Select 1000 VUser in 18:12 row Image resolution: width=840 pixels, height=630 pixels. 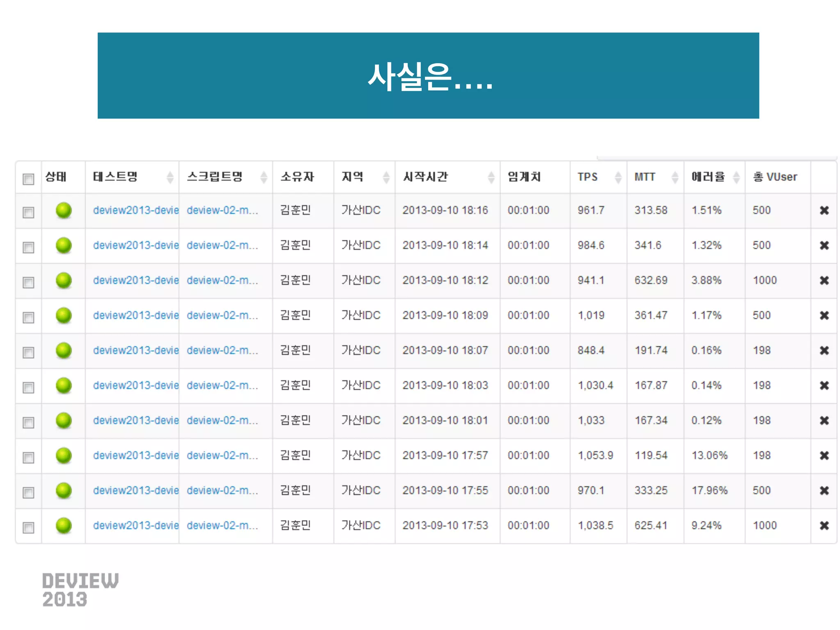(x=765, y=281)
